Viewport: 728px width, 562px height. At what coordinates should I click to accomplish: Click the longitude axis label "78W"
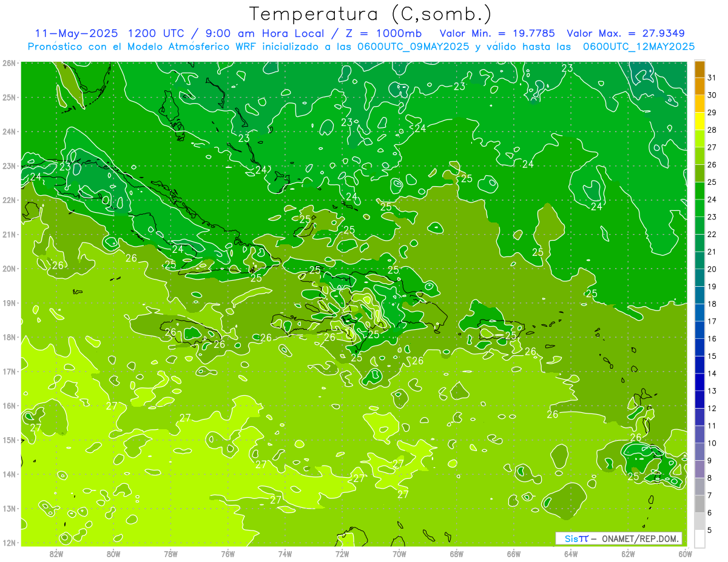tap(170, 554)
